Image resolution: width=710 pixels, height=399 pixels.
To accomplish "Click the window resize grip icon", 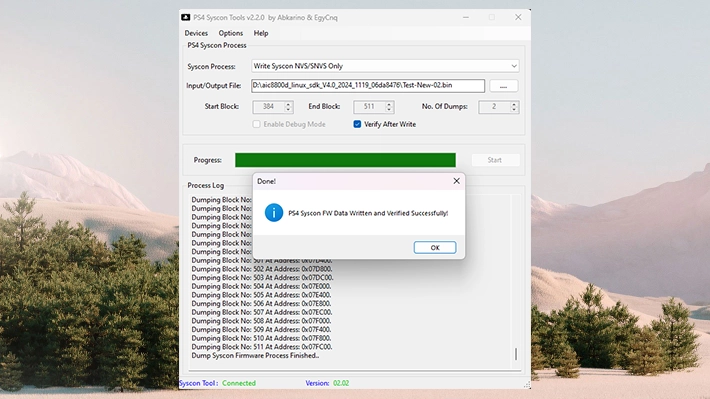I will 527,385.
